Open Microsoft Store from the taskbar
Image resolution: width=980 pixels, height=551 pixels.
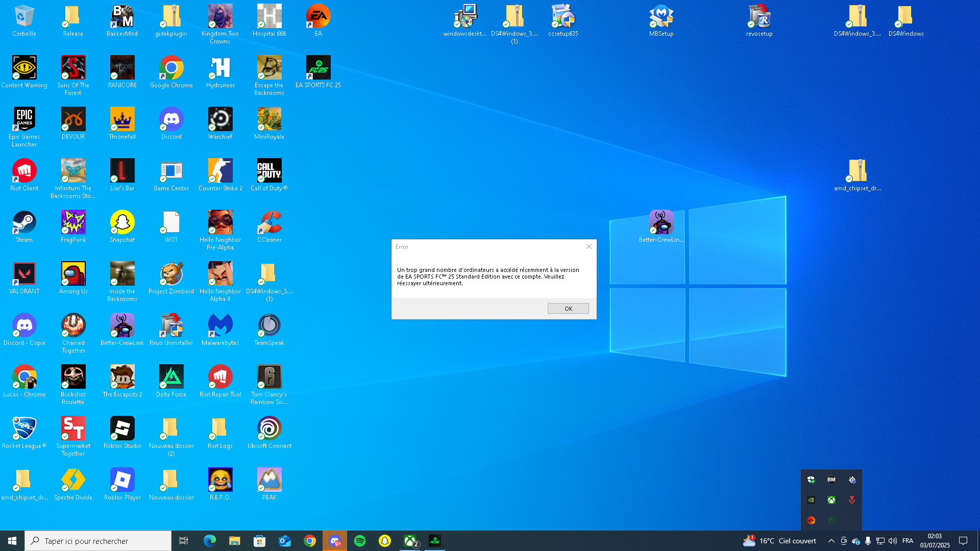point(259,541)
